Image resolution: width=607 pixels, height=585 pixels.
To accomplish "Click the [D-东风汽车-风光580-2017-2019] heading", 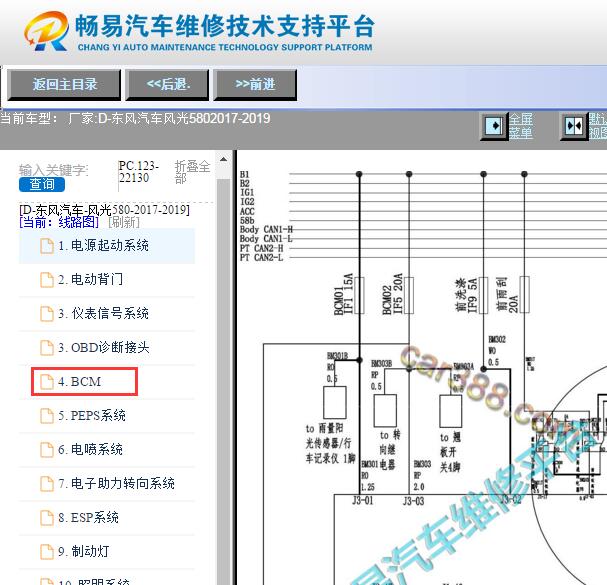I will pyautogui.click(x=105, y=210).
